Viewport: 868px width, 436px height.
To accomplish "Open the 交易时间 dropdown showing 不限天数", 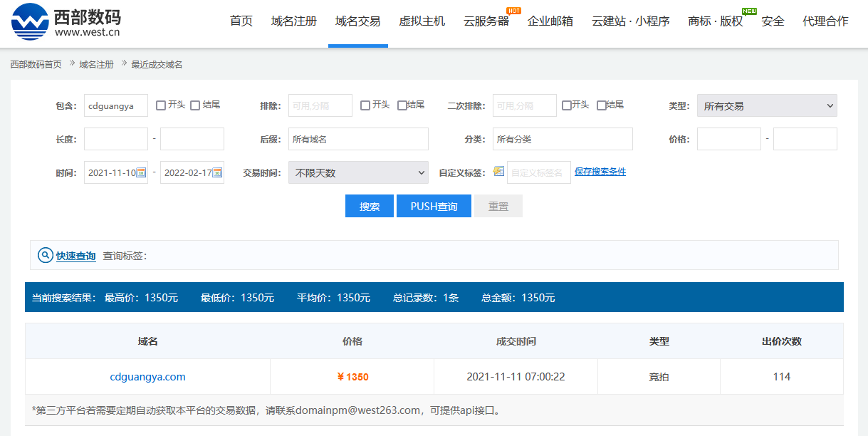I will pyautogui.click(x=357, y=172).
